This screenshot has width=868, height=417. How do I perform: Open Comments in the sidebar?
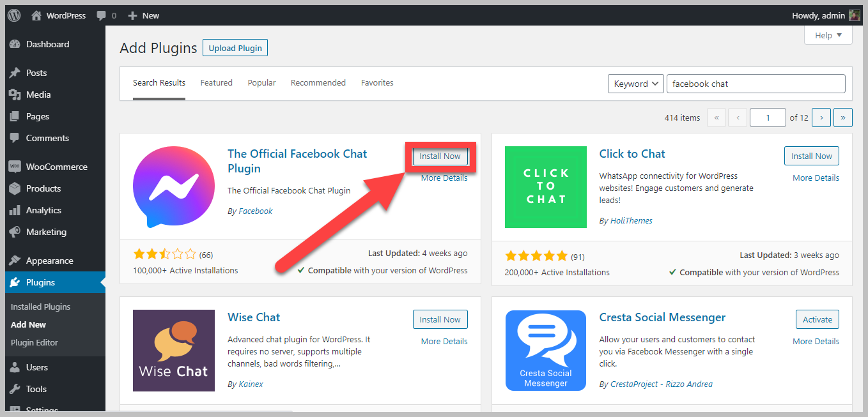tap(55, 138)
